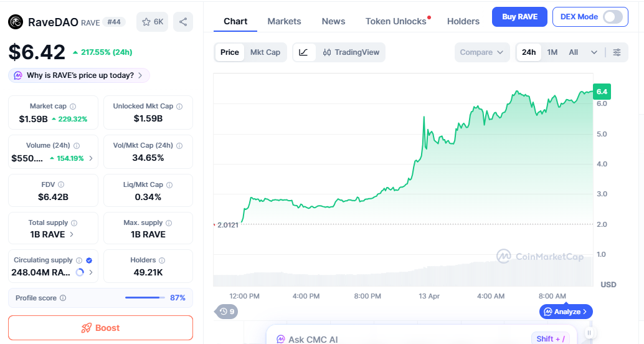The height and width of the screenshot is (344, 644).
Task: Select the line chart icon
Action: click(x=303, y=52)
